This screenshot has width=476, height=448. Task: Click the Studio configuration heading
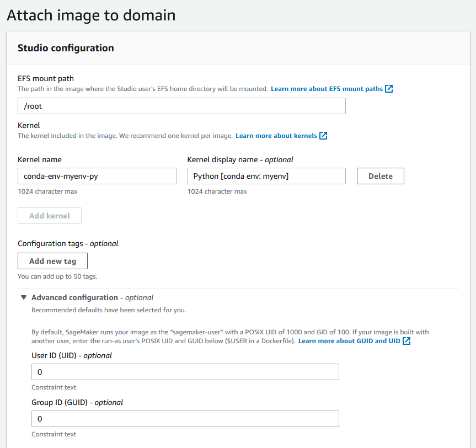click(66, 48)
